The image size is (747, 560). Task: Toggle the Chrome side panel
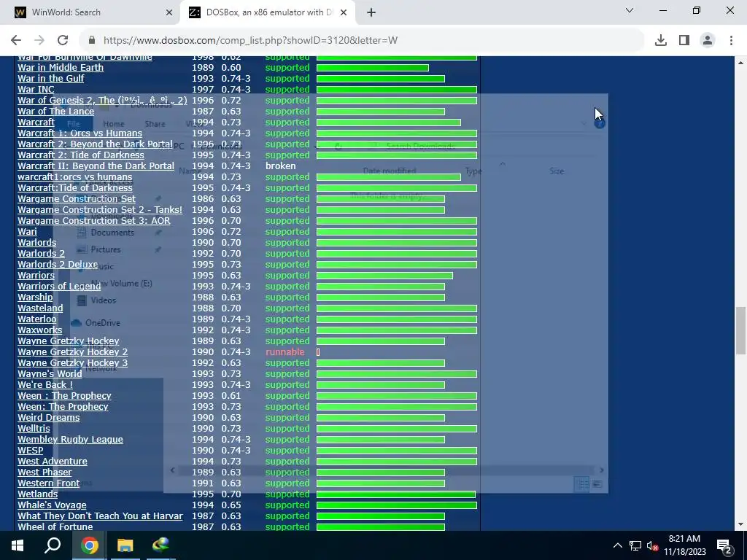point(684,41)
